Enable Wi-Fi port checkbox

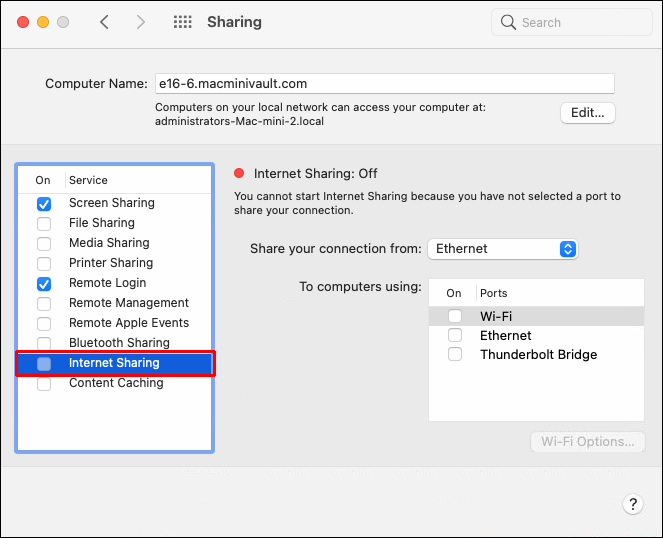click(x=455, y=316)
